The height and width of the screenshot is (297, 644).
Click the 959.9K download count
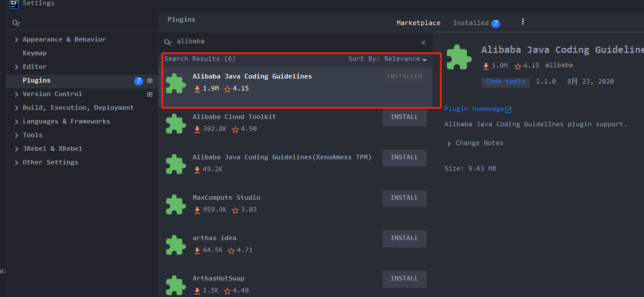(215, 210)
